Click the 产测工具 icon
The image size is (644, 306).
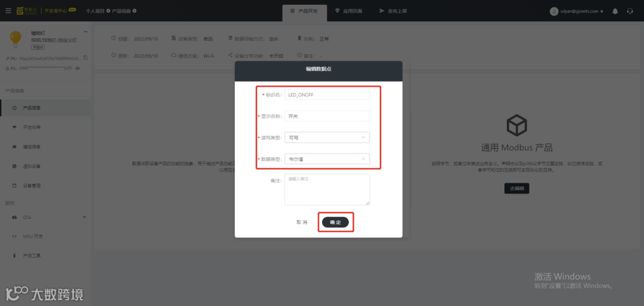(x=14, y=255)
